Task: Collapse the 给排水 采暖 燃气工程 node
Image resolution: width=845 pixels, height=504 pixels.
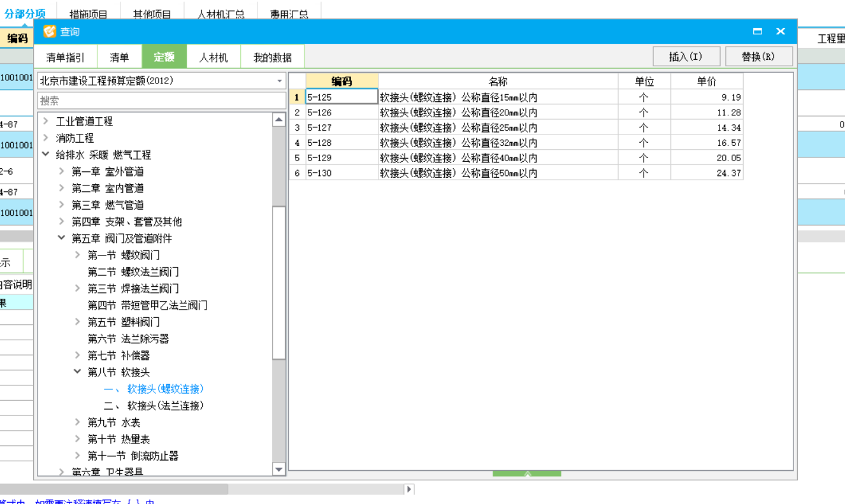Action: (46, 154)
